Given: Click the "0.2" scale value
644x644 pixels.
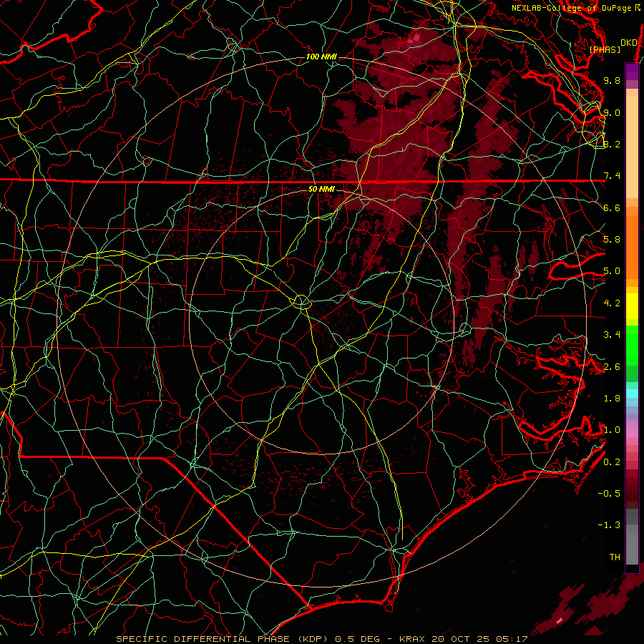Looking at the screenshot, I should (x=612, y=462).
